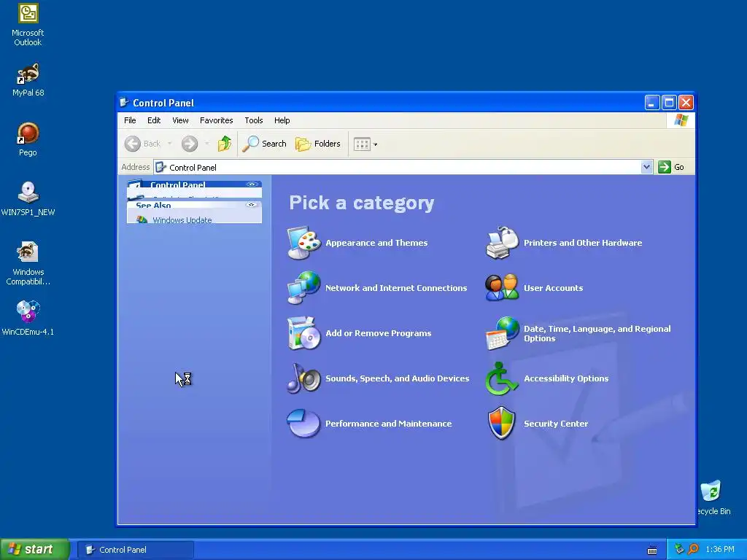Viewport: 747px width, 560px height.
Task: Open the Performance and Maintenance link
Action: [x=388, y=424]
